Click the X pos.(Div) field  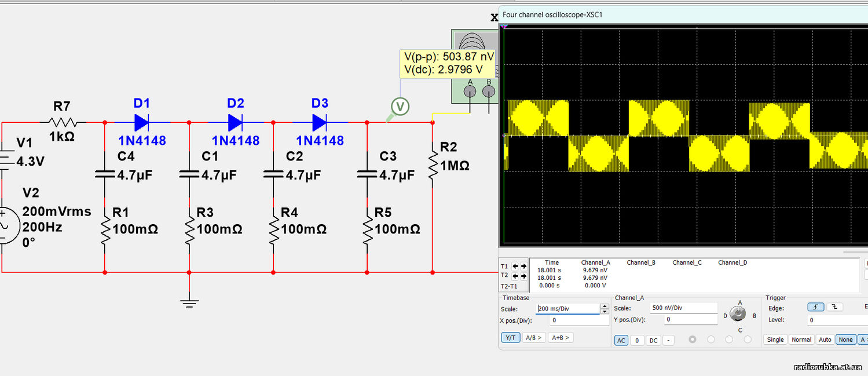(579, 320)
